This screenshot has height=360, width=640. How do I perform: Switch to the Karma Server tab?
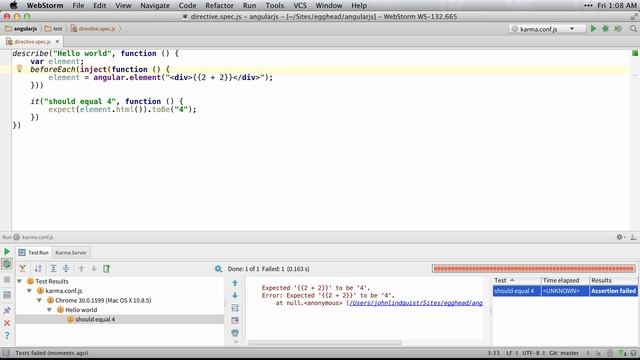pyautogui.click(x=71, y=253)
